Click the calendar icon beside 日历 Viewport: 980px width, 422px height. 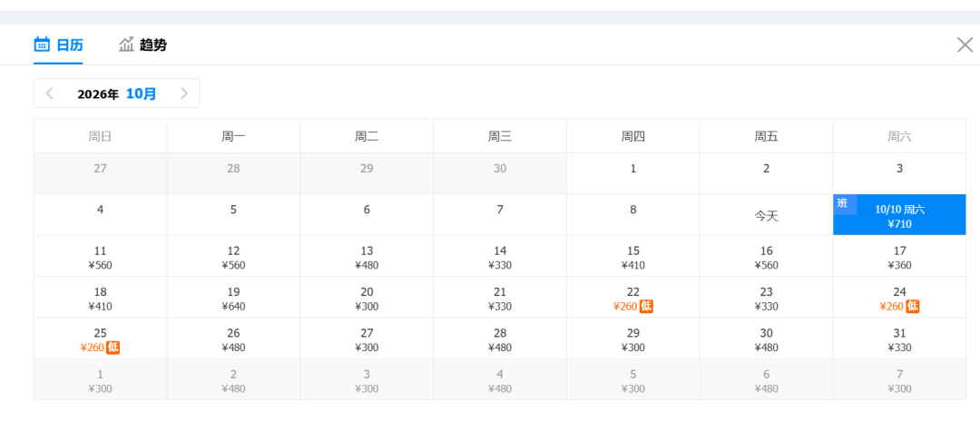(x=42, y=44)
